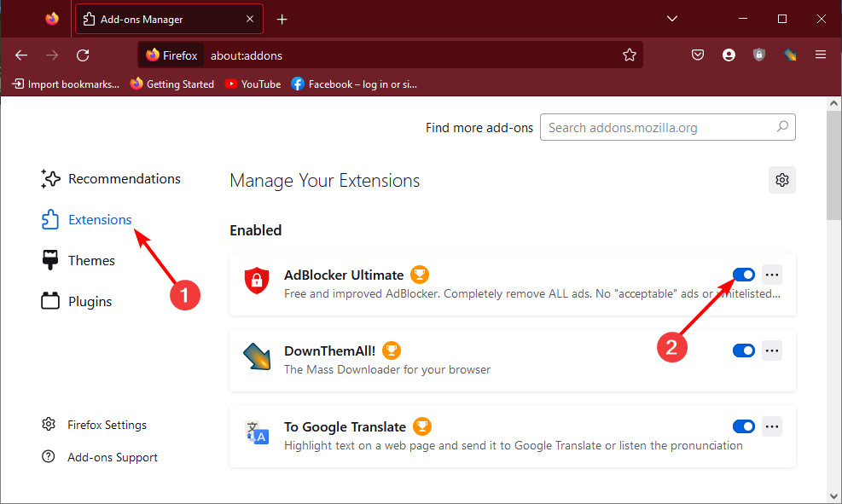Open Import bookmarks bookmark
Viewport: 842px width, 504px height.
tap(66, 84)
